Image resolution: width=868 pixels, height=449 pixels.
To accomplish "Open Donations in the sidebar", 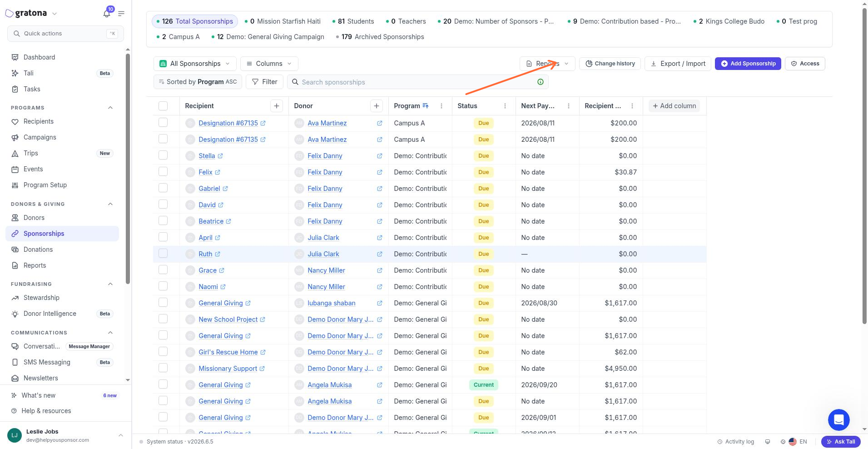I will click(62, 249).
